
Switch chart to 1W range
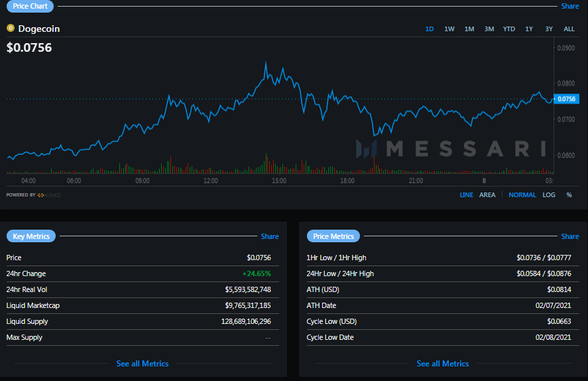pos(449,29)
